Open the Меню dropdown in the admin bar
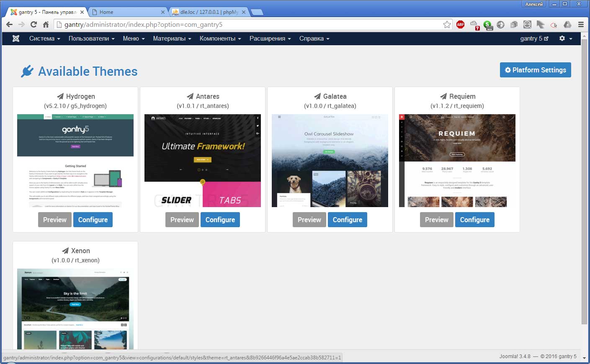Screen dimensions: 590x364 134,38
